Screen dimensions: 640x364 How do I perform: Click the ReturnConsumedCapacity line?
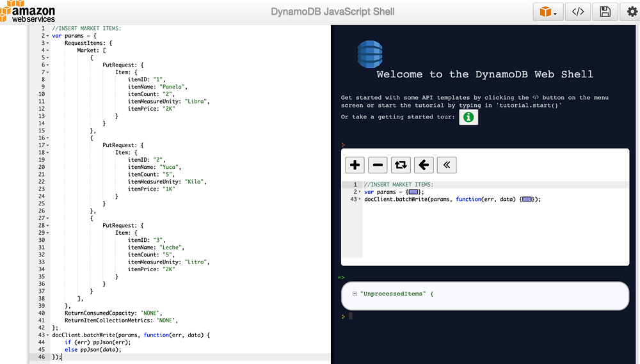[113, 313]
